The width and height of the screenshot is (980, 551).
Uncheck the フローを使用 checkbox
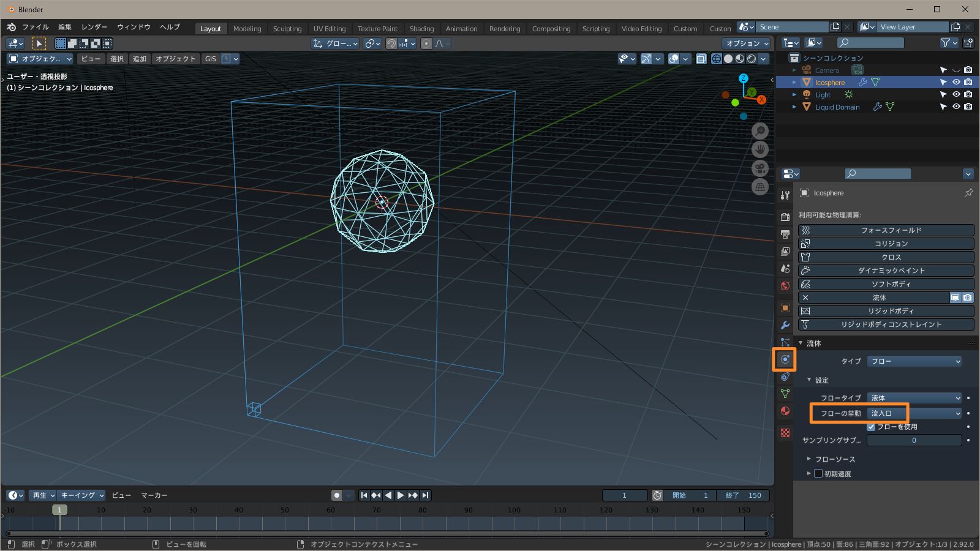pos(871,427)
